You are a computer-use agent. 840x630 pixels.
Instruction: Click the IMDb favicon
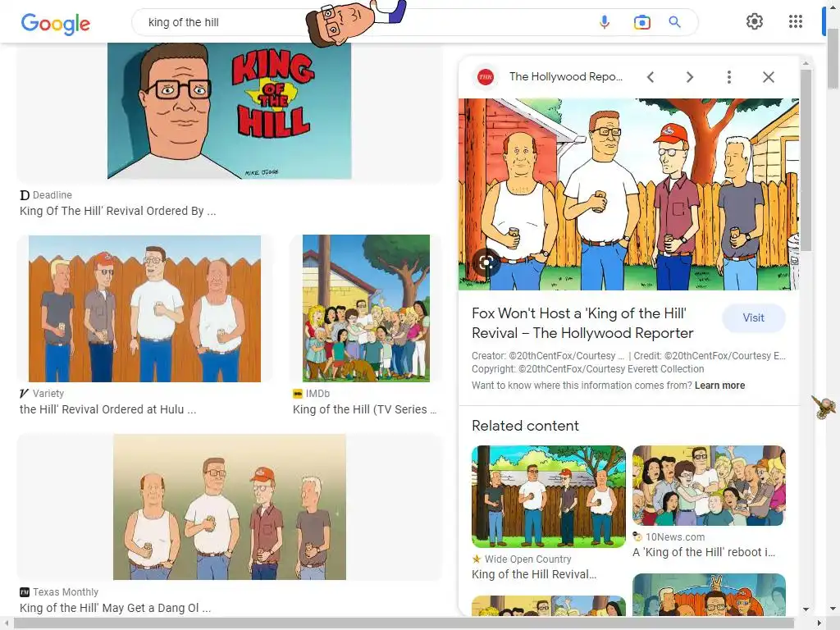coord(297,394)
